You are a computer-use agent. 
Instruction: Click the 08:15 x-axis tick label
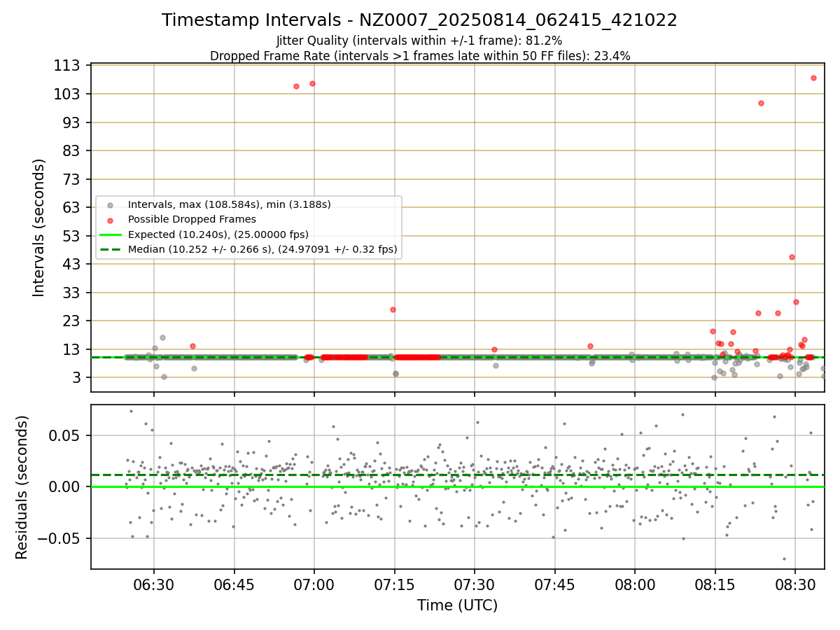coord(715,584)
